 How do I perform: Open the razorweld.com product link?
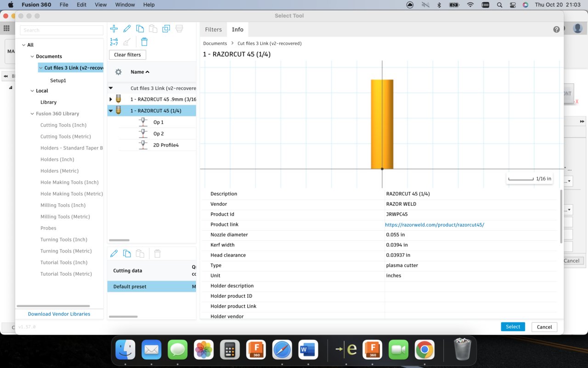pos(435,225)
